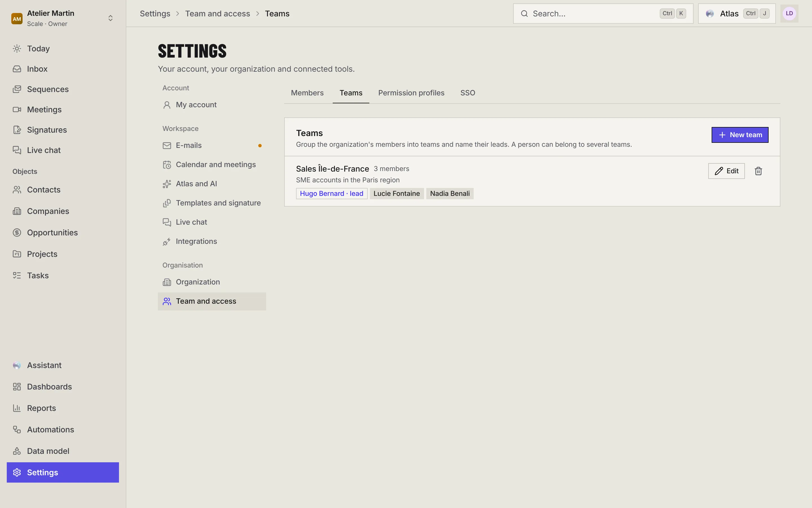
Task: Switch to the Permission profiles tab
Action: click(411, 93)
